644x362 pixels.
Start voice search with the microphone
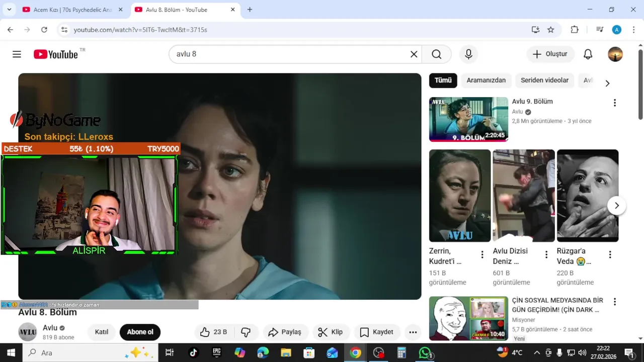(x=468, y=54)
